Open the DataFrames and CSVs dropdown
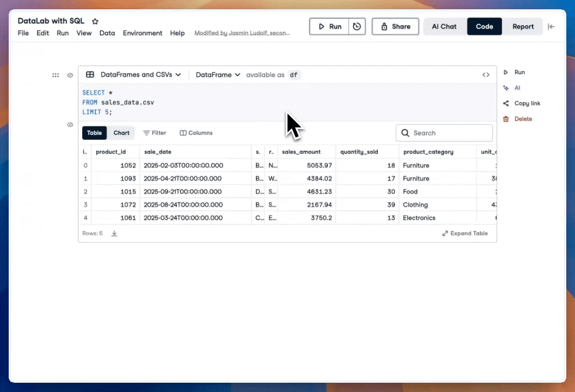Image resolution: width=575 pixels, height=392 pixels. [140, 75]
